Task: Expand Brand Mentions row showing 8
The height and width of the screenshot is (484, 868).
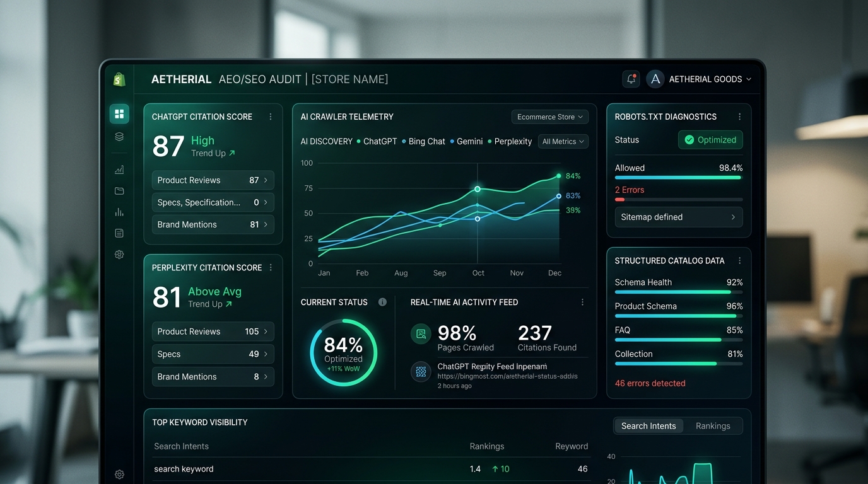Action: tap(213, 377)
